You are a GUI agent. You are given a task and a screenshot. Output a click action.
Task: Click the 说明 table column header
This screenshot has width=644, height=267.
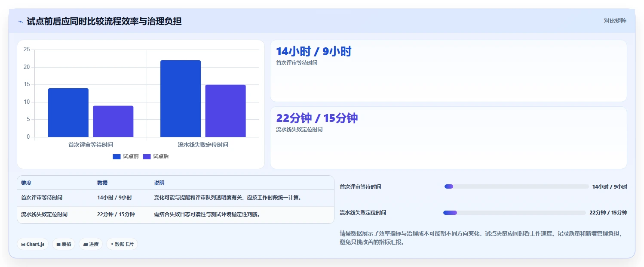[159, 183]
